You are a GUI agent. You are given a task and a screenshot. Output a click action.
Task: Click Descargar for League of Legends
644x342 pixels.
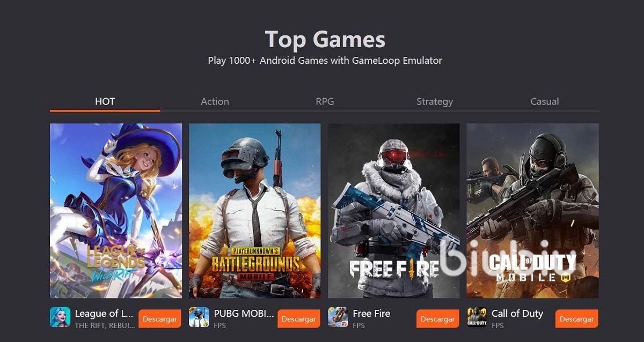(x=160, y=319)
